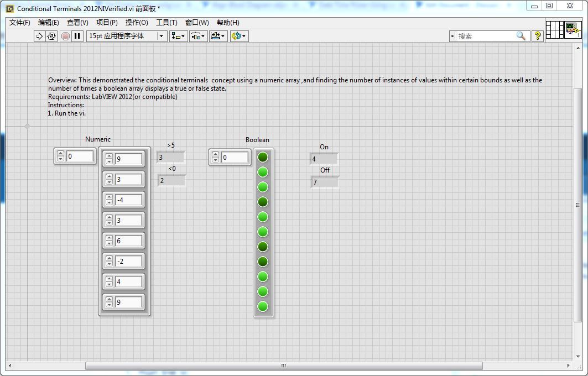Click the Numeric array index stepper
Viewport: 588px width, 376px height.
(60, 156)
